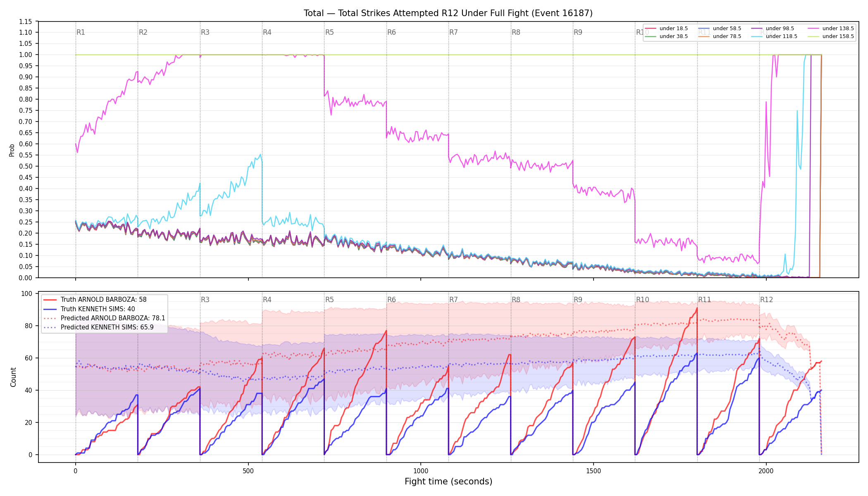Click the 100 tick on the Count axis

[x=27, y=294]
